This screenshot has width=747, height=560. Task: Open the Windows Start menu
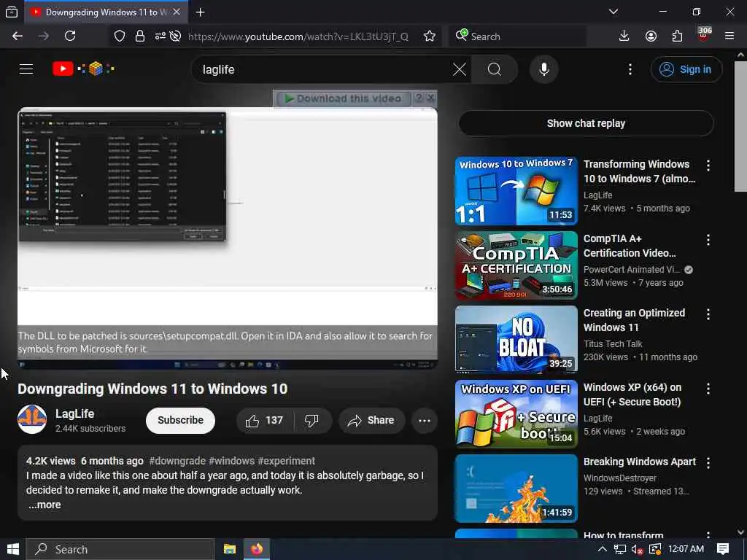coord(13,549)
